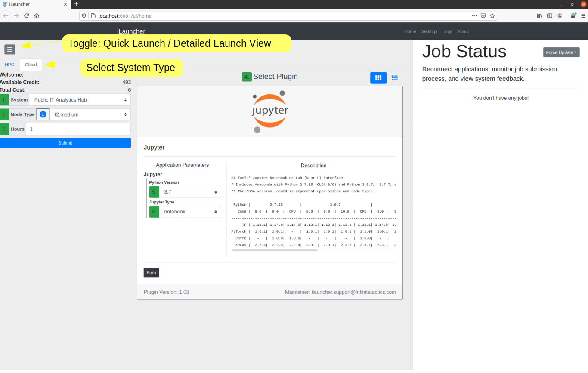Close the iLauncher browser tab
Image resolution: width=588 pixels, height=373 pixels.
(x=65, y=4)
